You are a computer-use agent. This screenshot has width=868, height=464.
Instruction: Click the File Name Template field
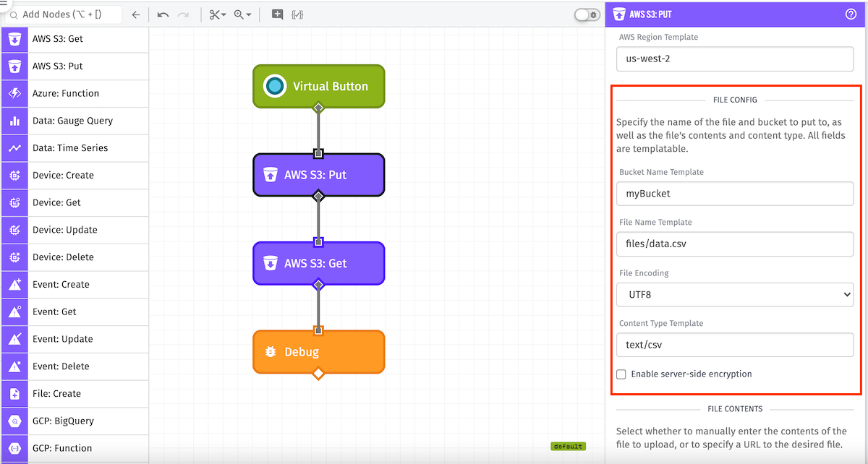(x=735, y=244)
